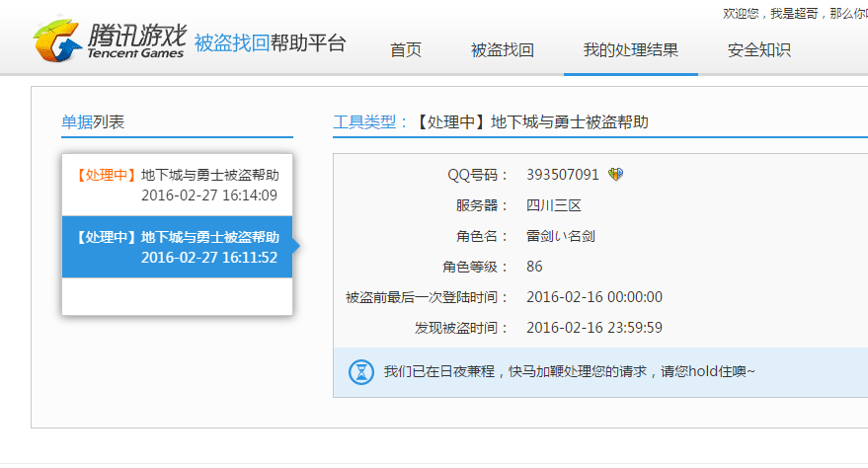Click the hourglass processing status icon
Viewport: 868px width, 468px height.
(361, 372)
